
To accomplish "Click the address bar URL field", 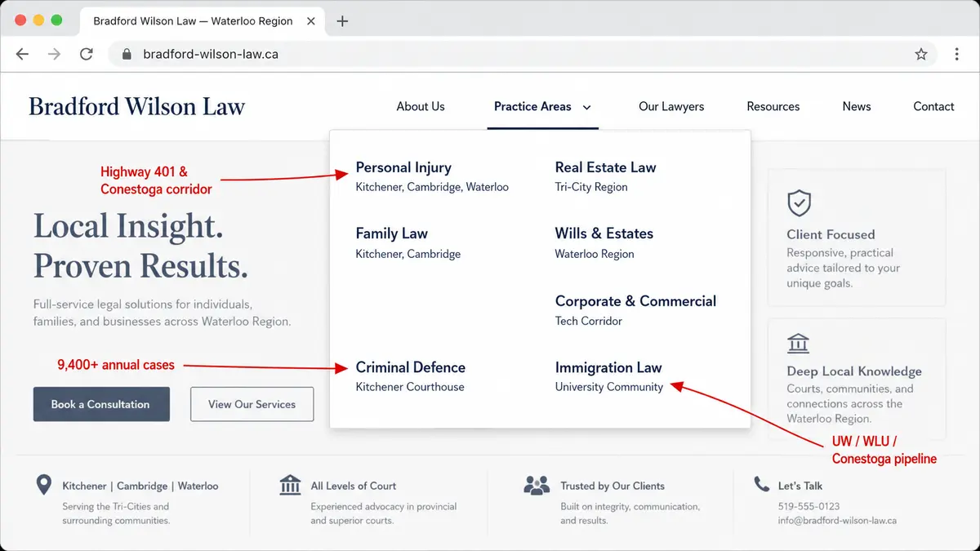I will [x=523, y=55].
